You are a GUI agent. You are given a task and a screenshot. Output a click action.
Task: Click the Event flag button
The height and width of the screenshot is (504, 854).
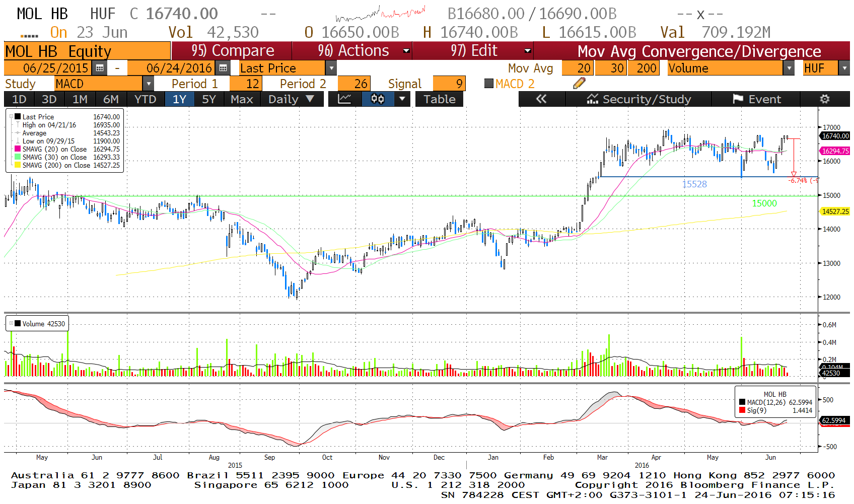756,99
